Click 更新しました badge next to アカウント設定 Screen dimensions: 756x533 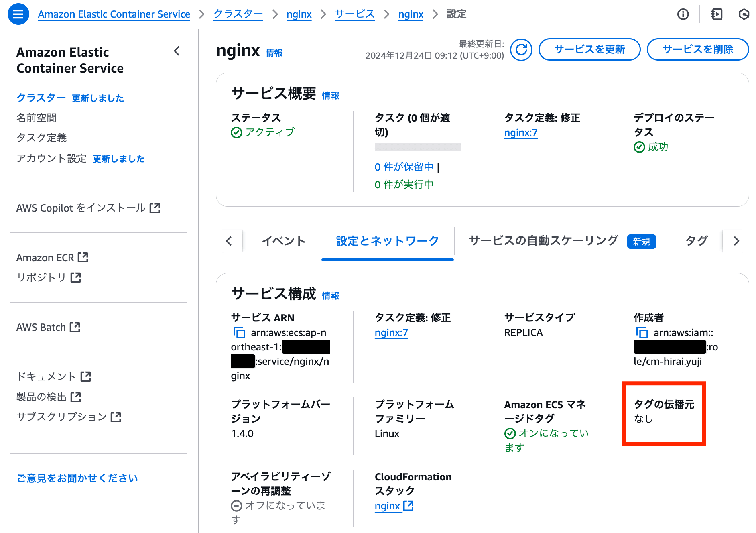[x=119, y=159]
